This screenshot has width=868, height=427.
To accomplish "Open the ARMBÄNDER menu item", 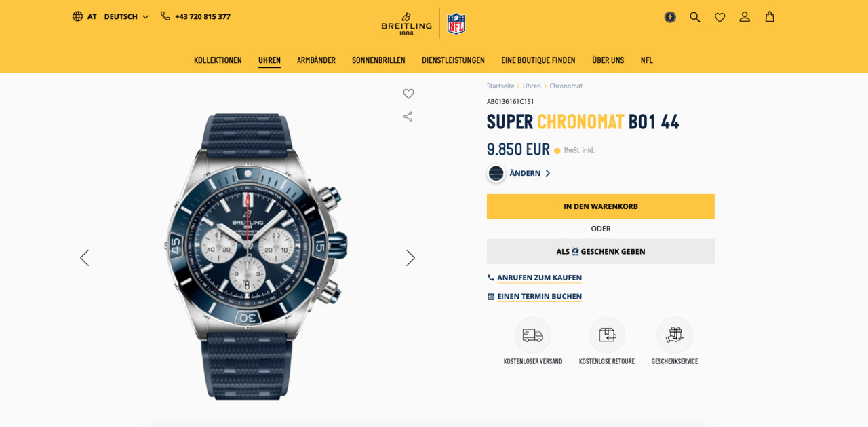I will coord(316,60).
